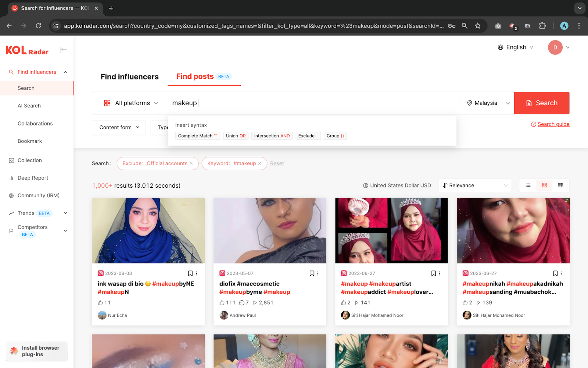Screen dimensions: 588x368
Task: Expand the Competitors sidebar section
Action: coord(65,231)
